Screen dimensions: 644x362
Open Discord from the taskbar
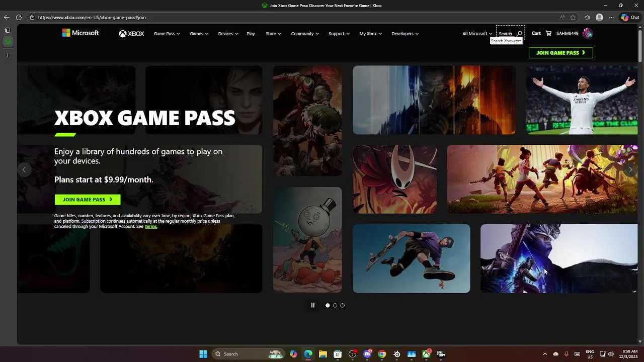(x=367, y=354)
